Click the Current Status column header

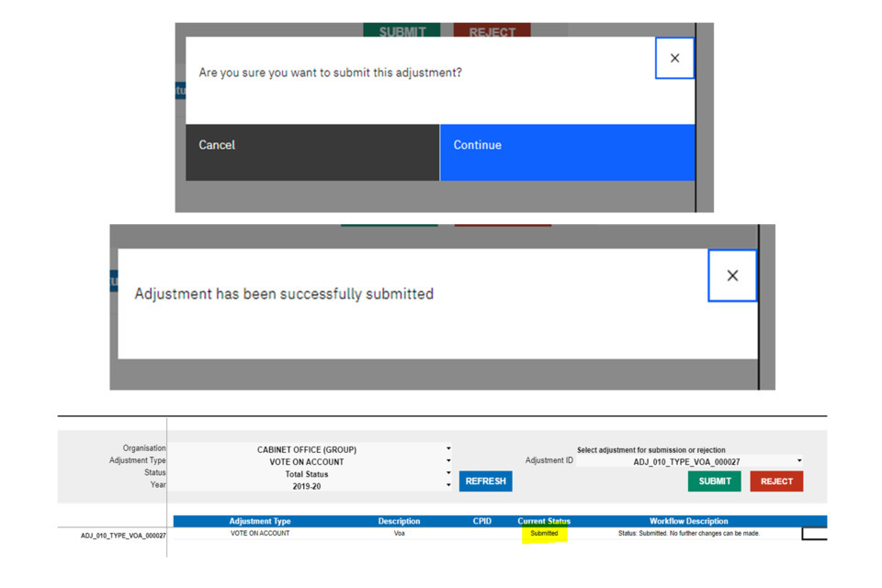click(x=544, y=521)
